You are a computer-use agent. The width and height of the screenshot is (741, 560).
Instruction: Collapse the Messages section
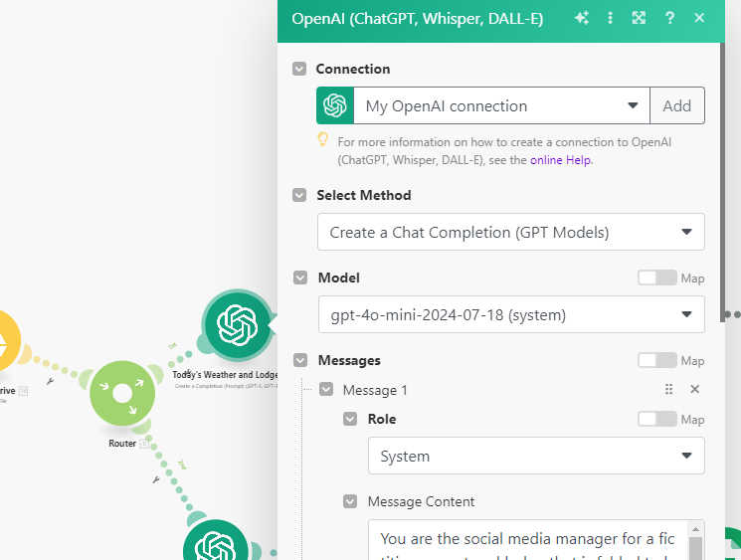(x=300, y=360)
